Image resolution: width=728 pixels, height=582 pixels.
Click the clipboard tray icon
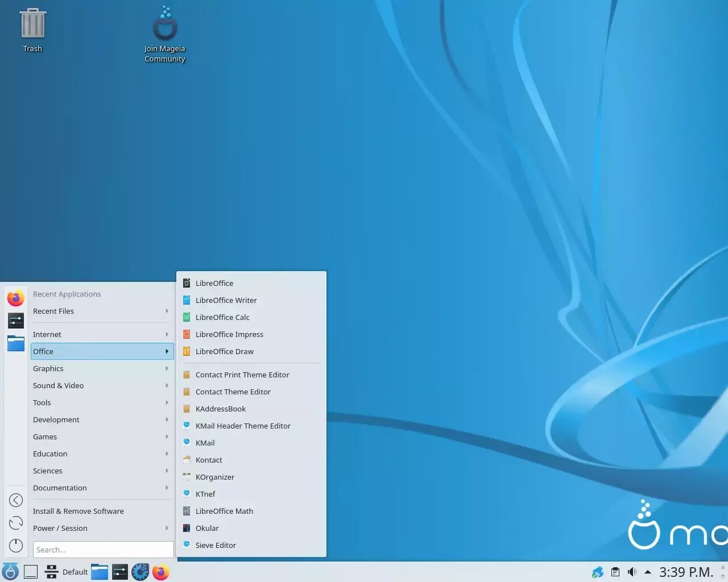(615, 572)
